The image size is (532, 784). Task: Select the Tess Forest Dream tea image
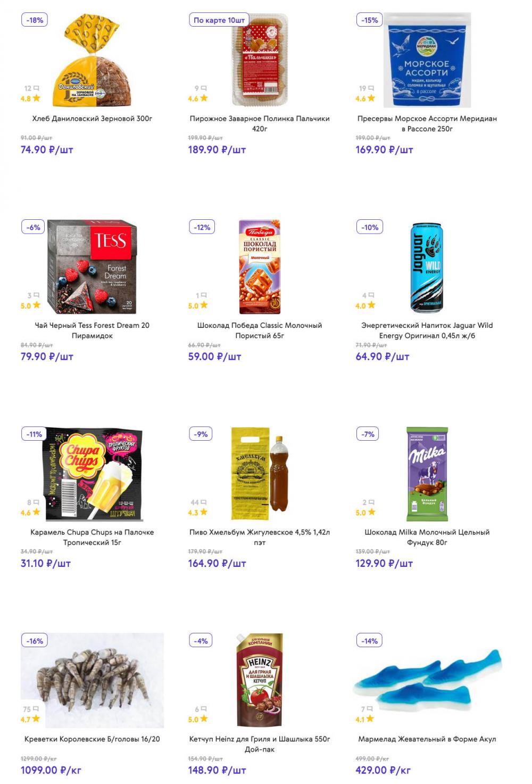[x=92, y=267]
